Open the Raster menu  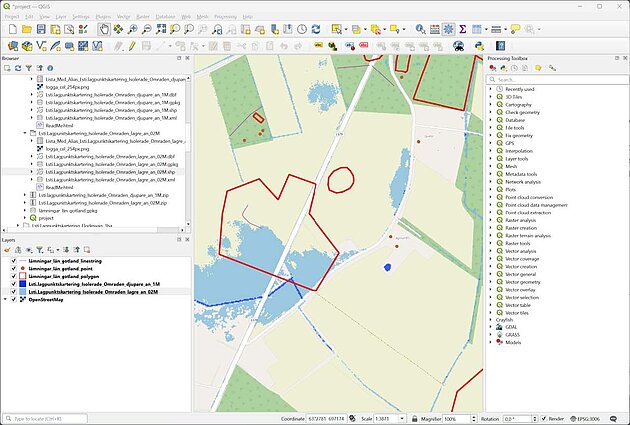pos(143,16)
